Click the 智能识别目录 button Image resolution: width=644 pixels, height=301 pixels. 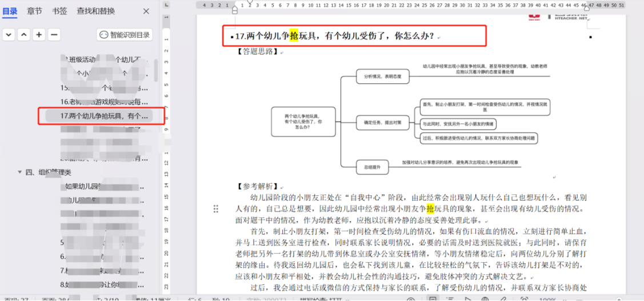point(125,35)
